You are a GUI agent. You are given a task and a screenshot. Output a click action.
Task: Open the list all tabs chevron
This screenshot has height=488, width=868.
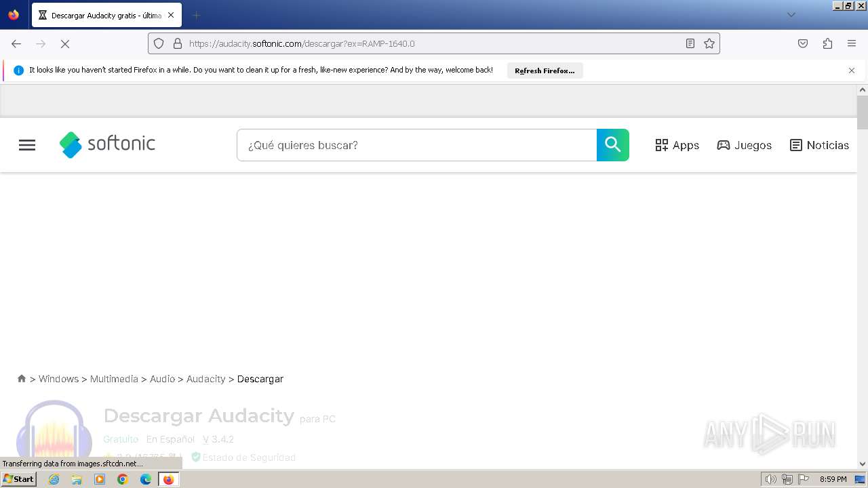click(791, 15)
